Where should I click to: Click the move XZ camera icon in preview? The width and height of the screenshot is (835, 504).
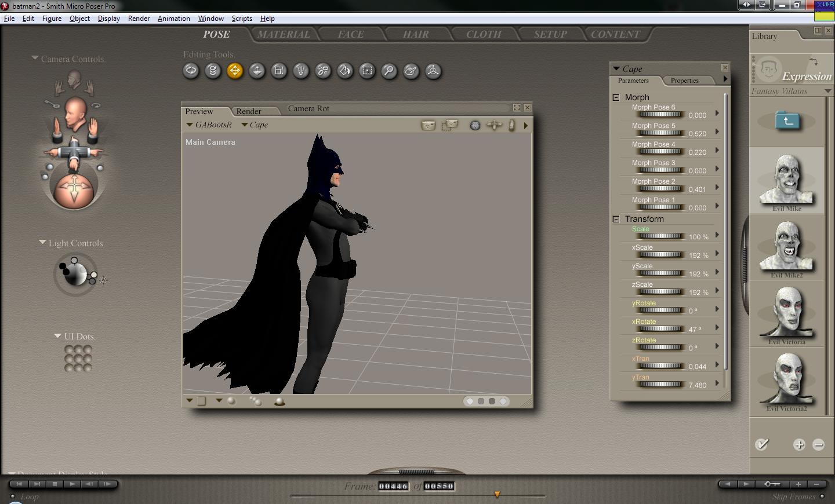pos(494,125)
